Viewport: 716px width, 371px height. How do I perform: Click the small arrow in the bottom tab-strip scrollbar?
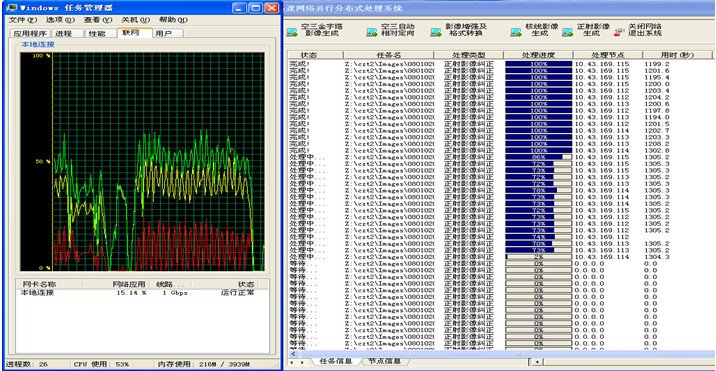[x=537, y=362]
